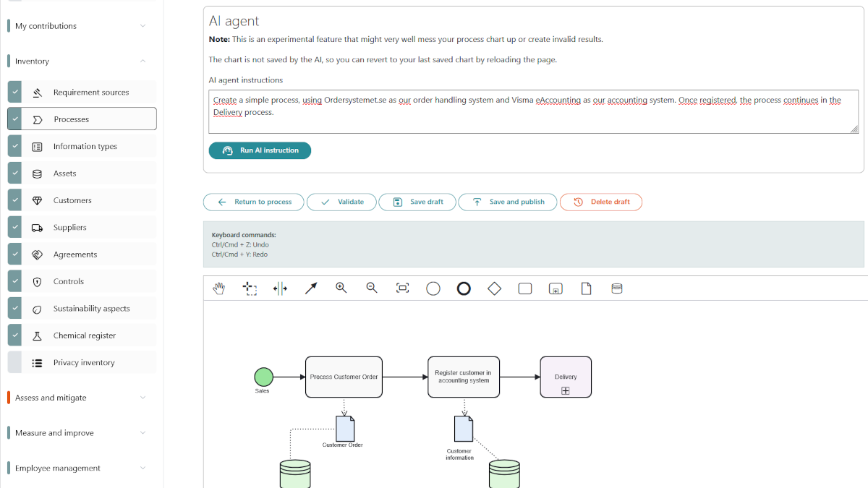Select the gateway diamond shape tool
The width and height of the screenshot is (868, 488).
495,288
